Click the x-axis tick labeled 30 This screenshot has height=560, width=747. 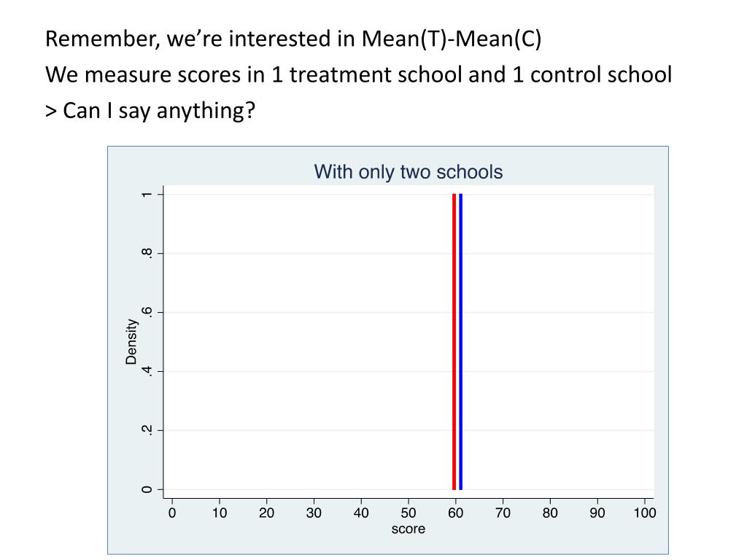(x=314, y=513)
